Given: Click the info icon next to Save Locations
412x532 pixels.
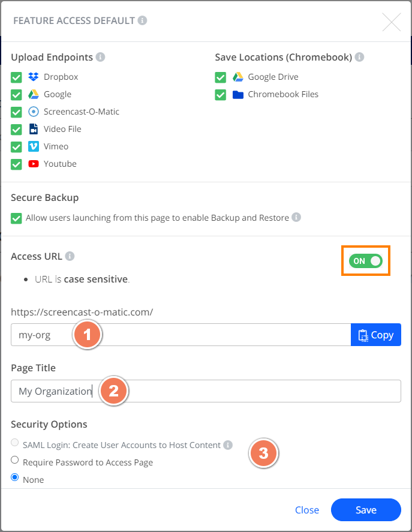Looking at the screenshot, I should pos(359,56).
